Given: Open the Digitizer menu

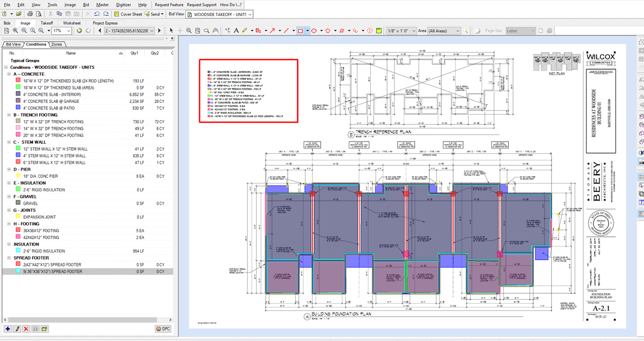Looking at the screenshot, I should coord(122,4).
